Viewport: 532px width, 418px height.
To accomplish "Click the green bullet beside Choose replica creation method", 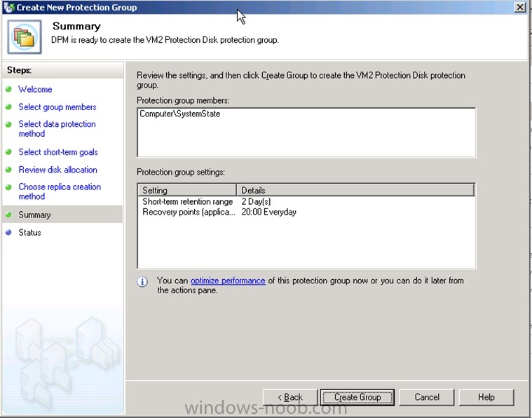I will coord(9,187).
